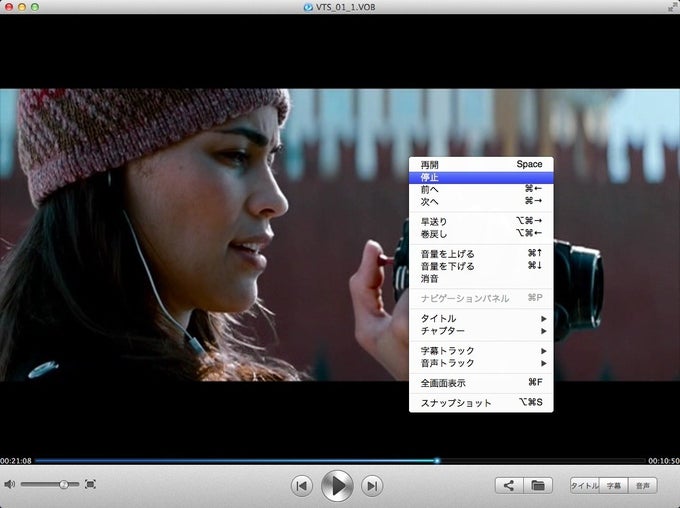Select 消音 in the context menu
This screenshot has height=508, width=680.
tap(481, 278)
